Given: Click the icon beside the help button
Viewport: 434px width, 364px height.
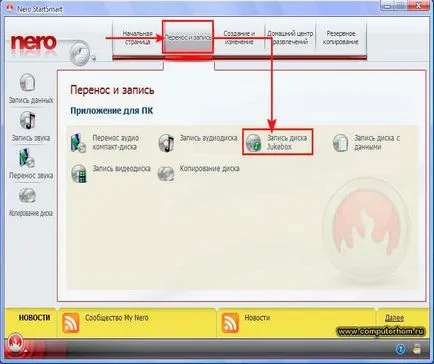Looking at the screenshot, I should pos(417,349).
